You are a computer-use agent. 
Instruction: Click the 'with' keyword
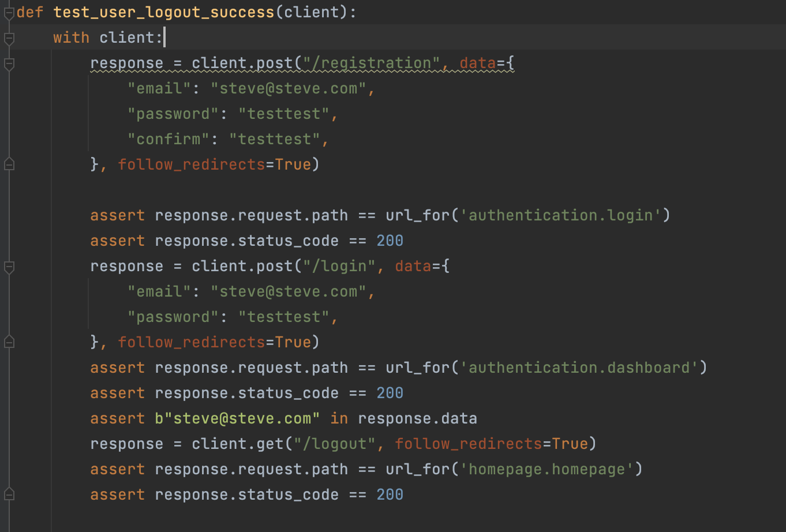(x=71, y=38)
